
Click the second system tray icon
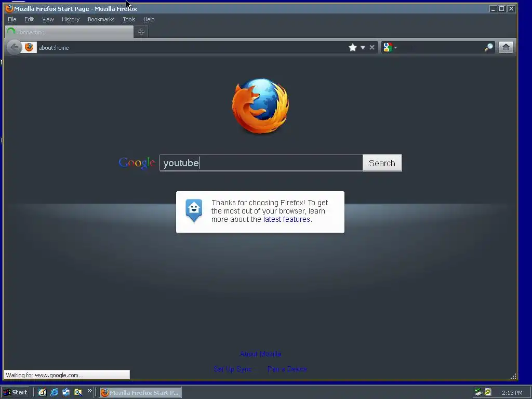[x=488, y=392]
